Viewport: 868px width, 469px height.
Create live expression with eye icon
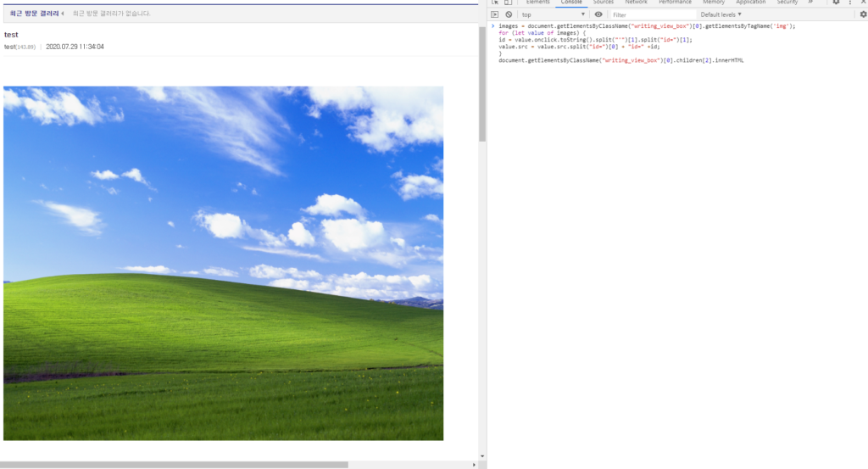click(598, 15)
